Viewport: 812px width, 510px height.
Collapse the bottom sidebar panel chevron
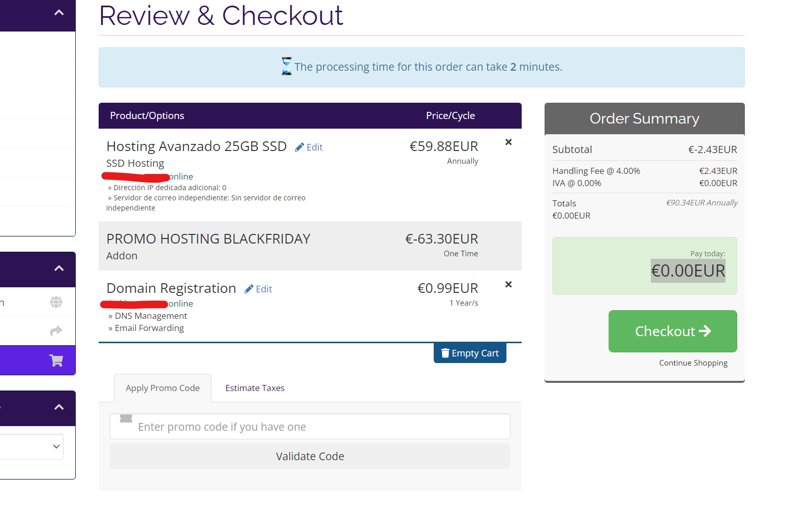click(59, 407)
